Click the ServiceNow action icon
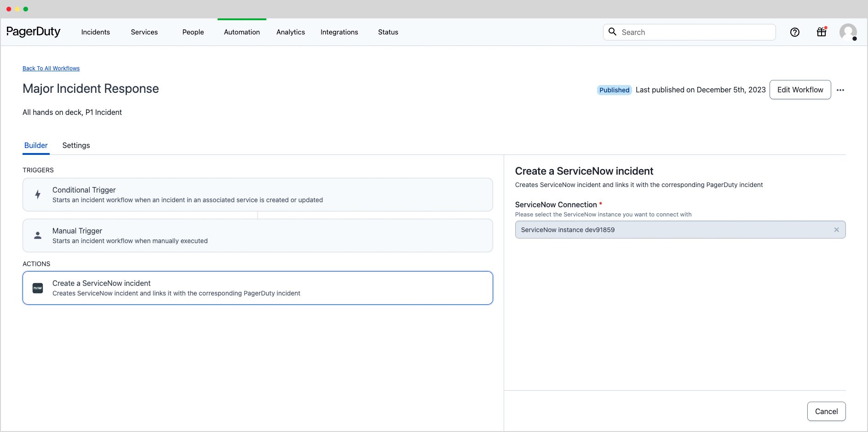Screen dimensions: 868x432 click(x=38, y=288)
